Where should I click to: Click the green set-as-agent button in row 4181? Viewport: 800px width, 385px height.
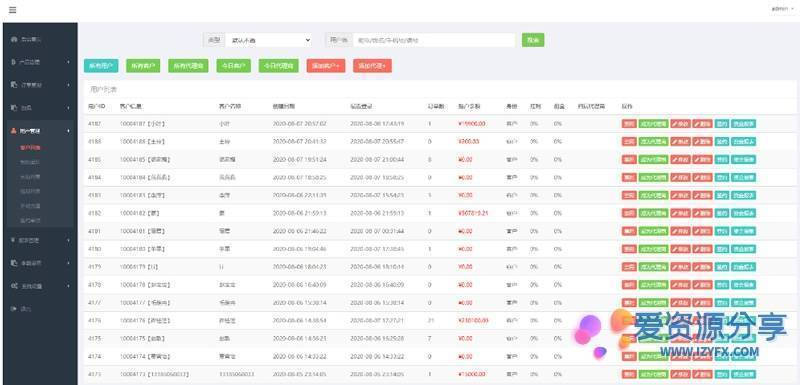(653, 231)
